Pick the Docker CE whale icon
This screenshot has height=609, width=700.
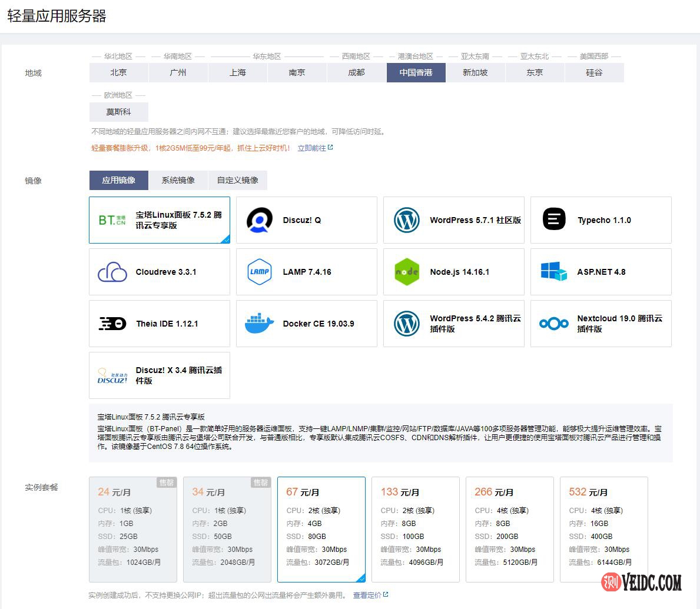260,324
